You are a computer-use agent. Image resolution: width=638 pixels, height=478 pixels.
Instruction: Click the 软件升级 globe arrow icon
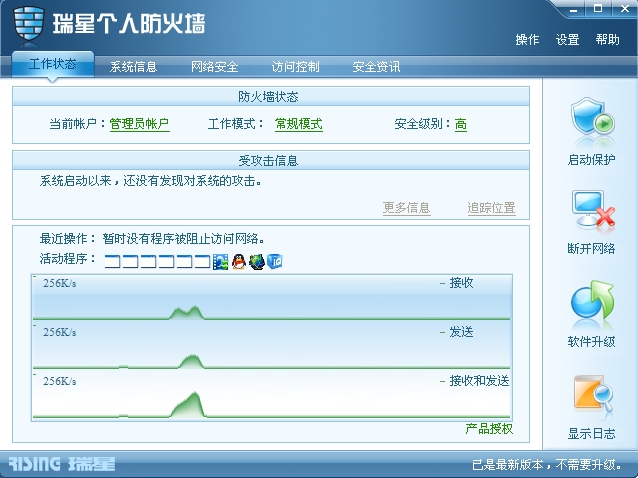tap(592, 300)
